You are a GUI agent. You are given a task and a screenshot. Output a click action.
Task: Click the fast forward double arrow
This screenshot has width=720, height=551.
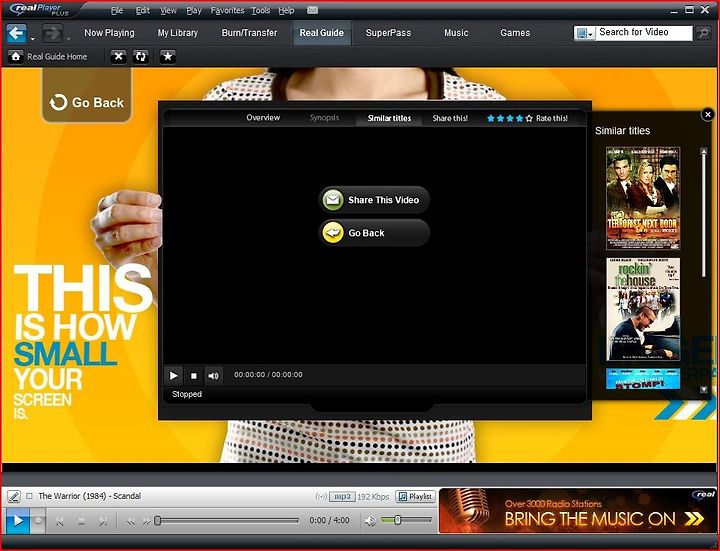pos(146,521)
